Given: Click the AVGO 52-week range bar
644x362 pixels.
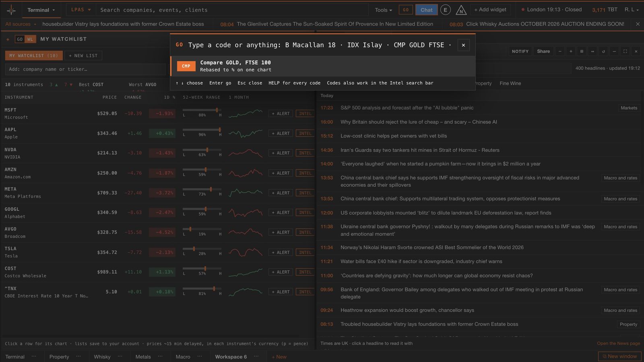Looking at the screenshot, I should coord(202,229).
